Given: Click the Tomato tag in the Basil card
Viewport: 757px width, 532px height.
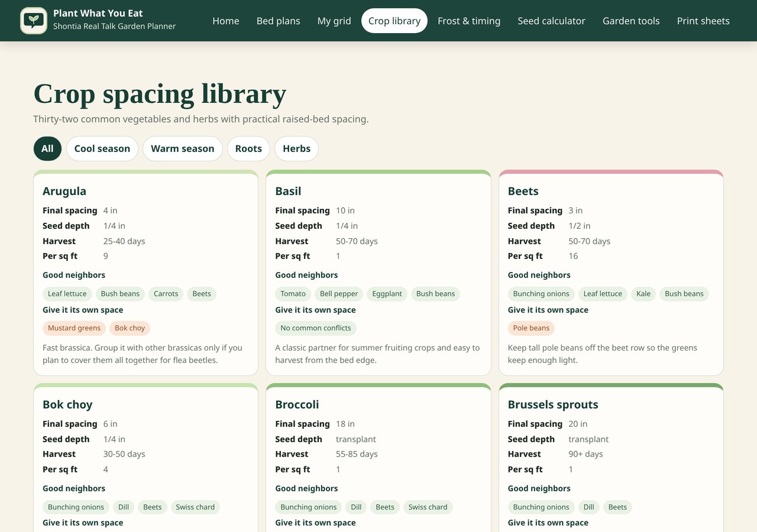Looking at the screenshot, I should coord(293,294).
